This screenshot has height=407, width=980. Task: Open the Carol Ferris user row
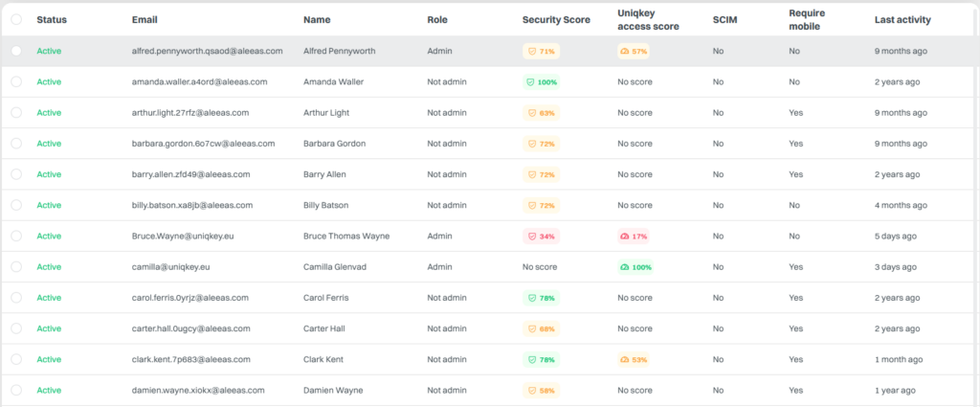490,298
